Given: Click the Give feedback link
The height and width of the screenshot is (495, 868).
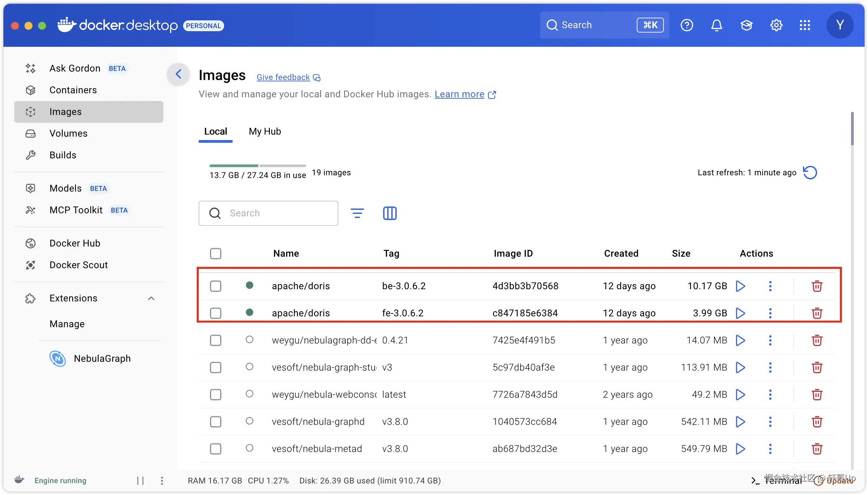Looking at the screenshot, I should point(283,77).
